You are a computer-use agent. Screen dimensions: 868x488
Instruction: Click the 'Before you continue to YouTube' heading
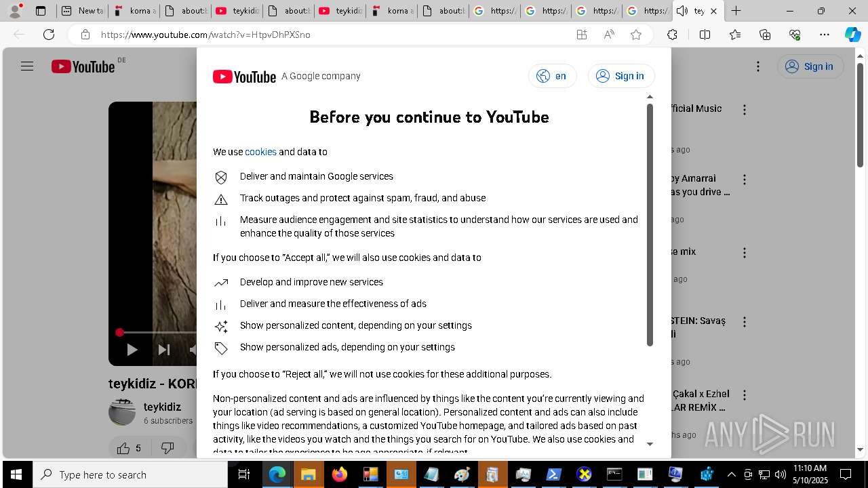pos(429,117)
